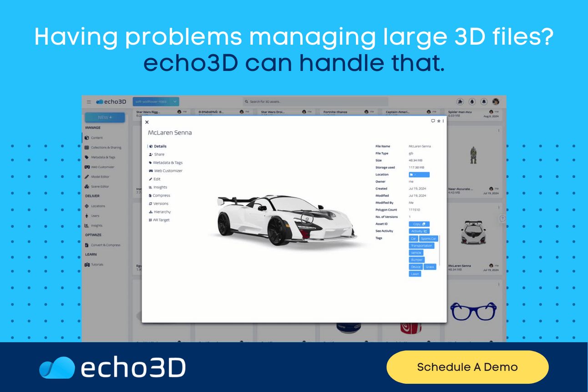Click the Tutorials icon in sidebar
The width and height of the screenshot is (588, 392).
click(86, 265)
